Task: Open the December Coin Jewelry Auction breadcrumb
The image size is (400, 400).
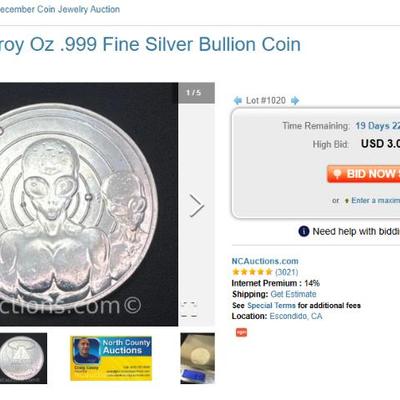Action: point(59,9)
